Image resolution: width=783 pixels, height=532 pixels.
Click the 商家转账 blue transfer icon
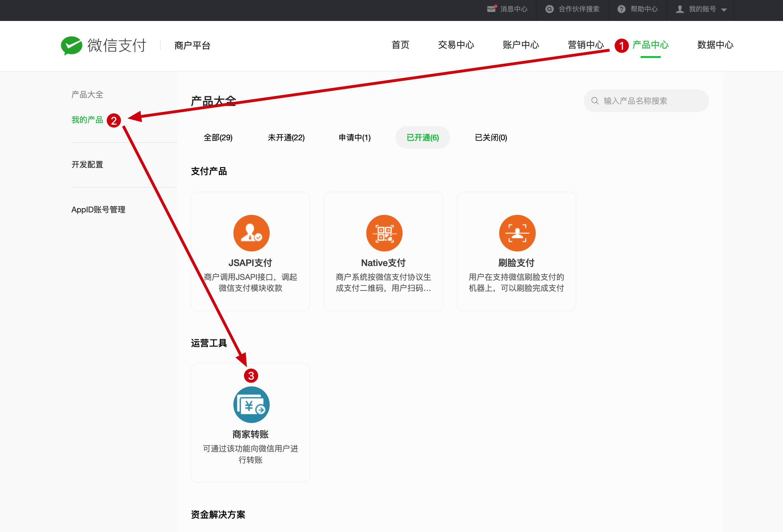pyautogui.click(x=252, y=405)
